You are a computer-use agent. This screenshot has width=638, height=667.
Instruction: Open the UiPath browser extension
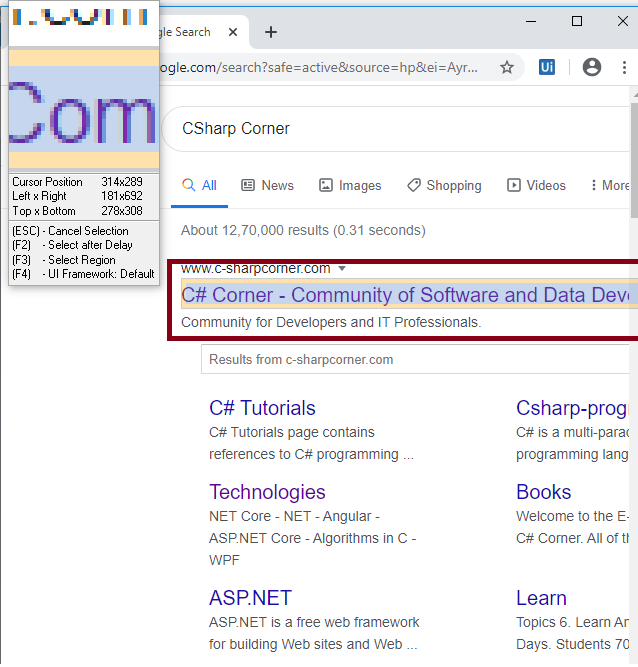pyautogui.click(x=547, y=67)
